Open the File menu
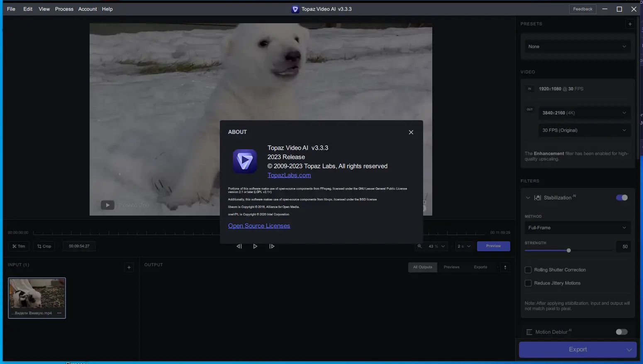Screen dimensions: 643x364 pos(11,9)
